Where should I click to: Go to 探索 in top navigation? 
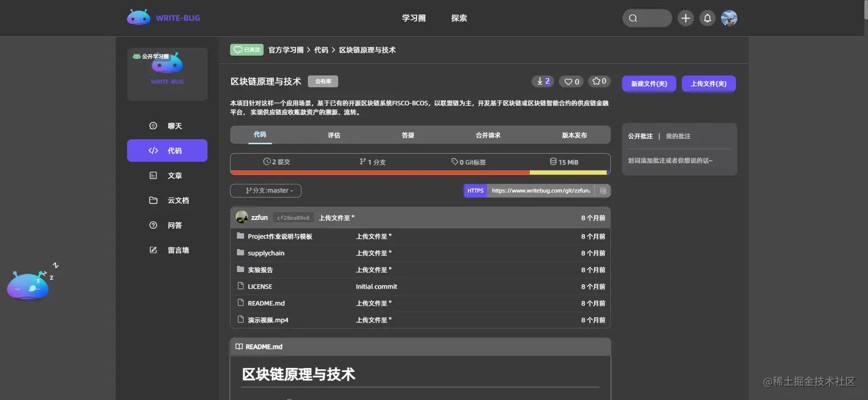click(x=459, y=18)
